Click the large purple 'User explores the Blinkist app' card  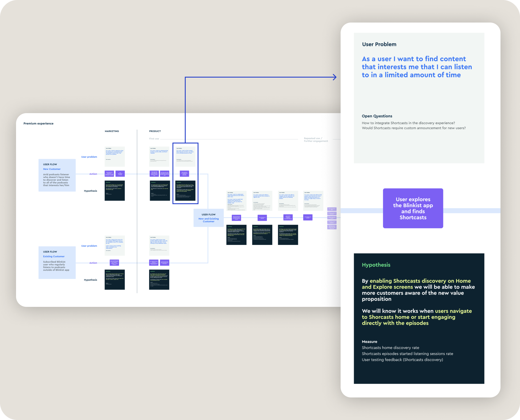click(413, 208)
